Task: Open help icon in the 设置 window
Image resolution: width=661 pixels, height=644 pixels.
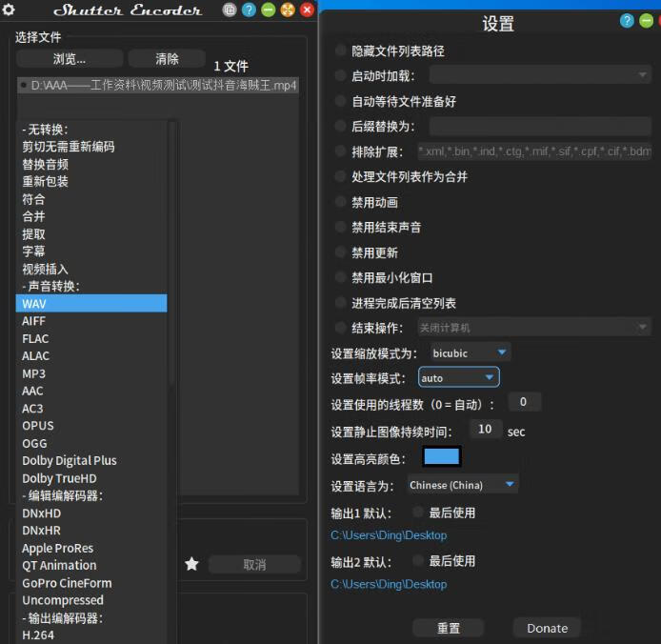Action: [627, 20]
